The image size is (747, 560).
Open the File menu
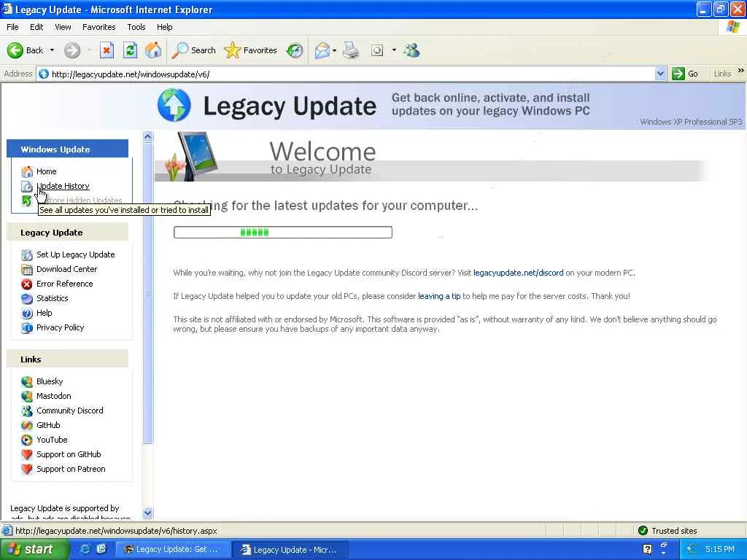click(12, 27)
